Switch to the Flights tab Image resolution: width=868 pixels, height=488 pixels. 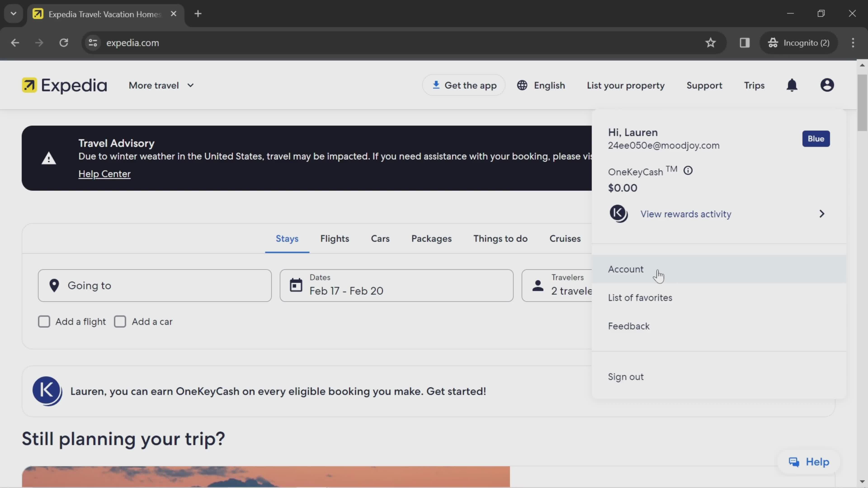335,238
